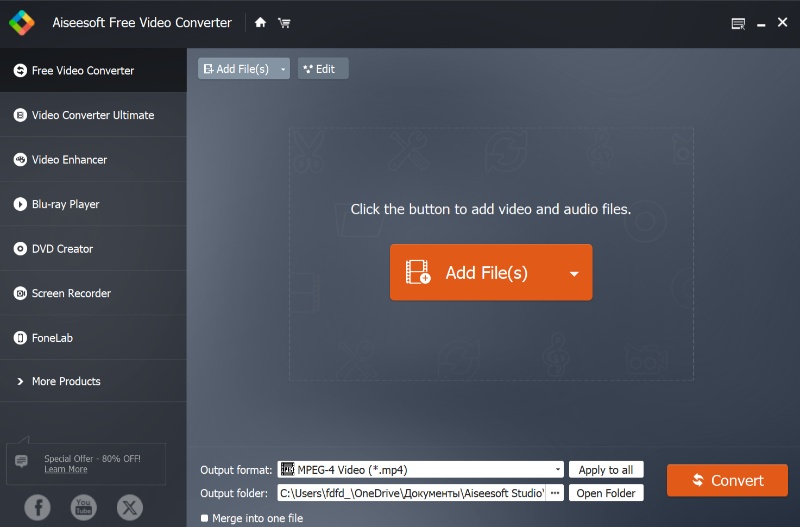This screenshot has height=527, width=800.
Task: Enable Merge into one file checkbox
Action: (x=205, y=518)
